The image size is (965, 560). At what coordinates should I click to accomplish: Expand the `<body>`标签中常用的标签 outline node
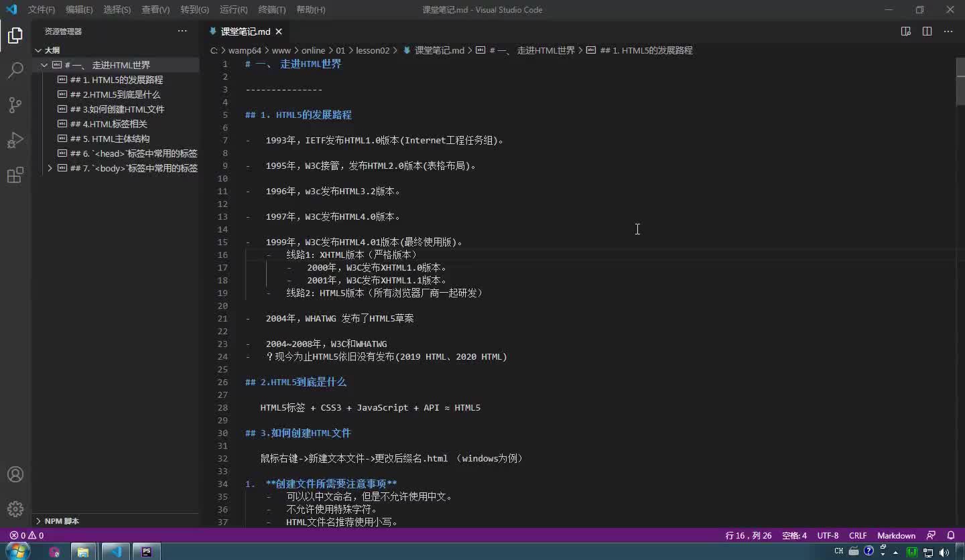coord(50,168)
